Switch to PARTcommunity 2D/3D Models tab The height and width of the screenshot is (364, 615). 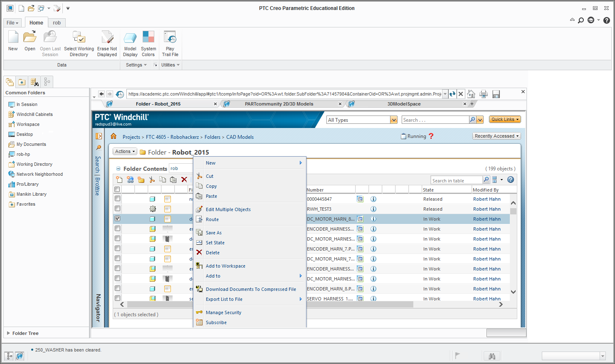pos(279,104)
